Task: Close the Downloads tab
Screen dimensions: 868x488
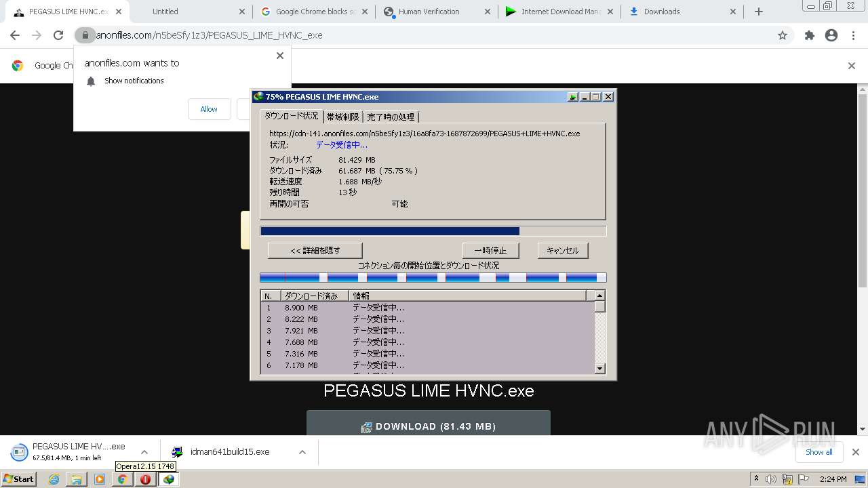Action: tap(733, 12)
